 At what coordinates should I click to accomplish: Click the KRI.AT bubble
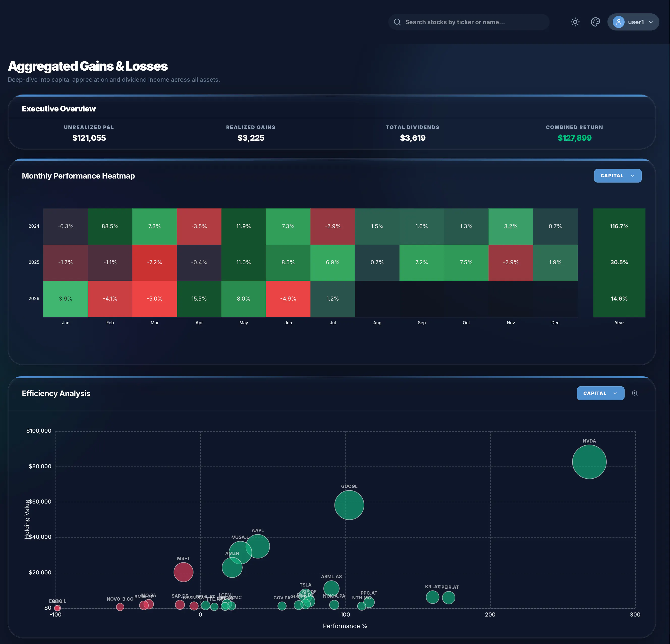[432, 597]
